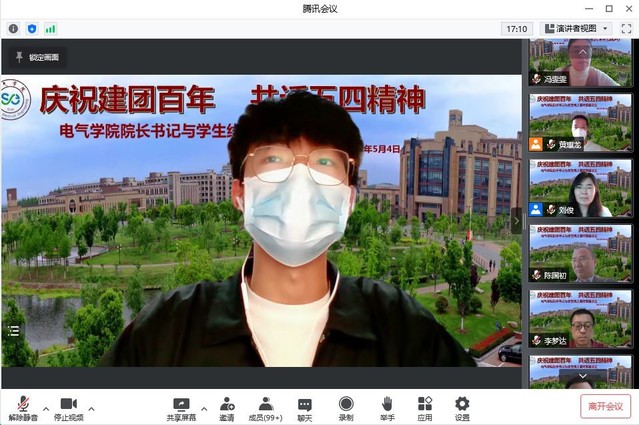The width and height of the screenshot is (639, 425).
Task: Open the members (成员) list
Action: (266, 407)
